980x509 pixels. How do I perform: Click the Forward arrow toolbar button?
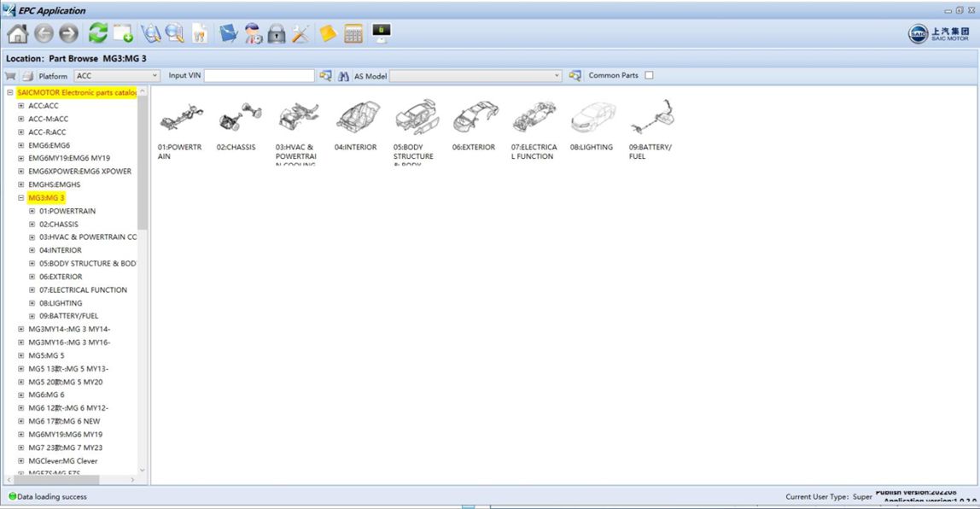(69, 33)
